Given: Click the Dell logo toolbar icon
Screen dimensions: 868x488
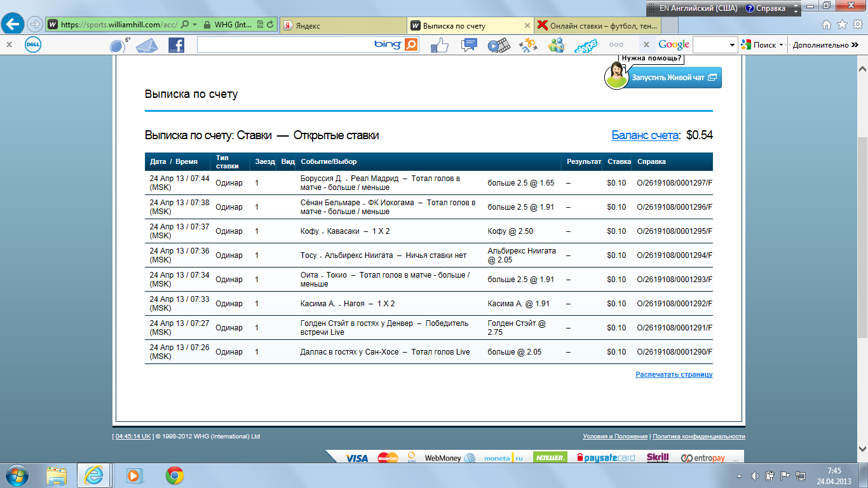Looking at the screenshot, I should 33,45.
